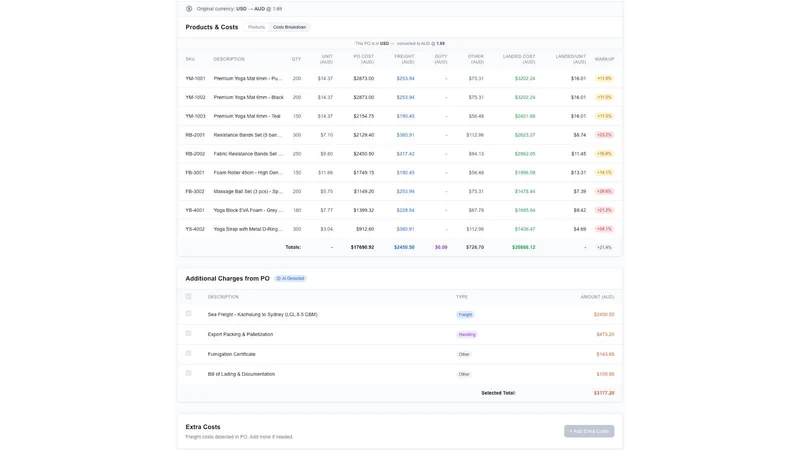Click the Additional Charges from PO heading
The height and width of the screenshot is (450, 800).
pyautogui.click(x=228, y=279)
